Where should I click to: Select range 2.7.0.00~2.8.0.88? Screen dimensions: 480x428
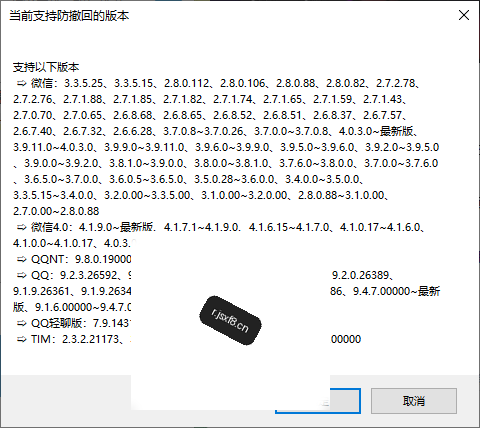click(56, 211)
